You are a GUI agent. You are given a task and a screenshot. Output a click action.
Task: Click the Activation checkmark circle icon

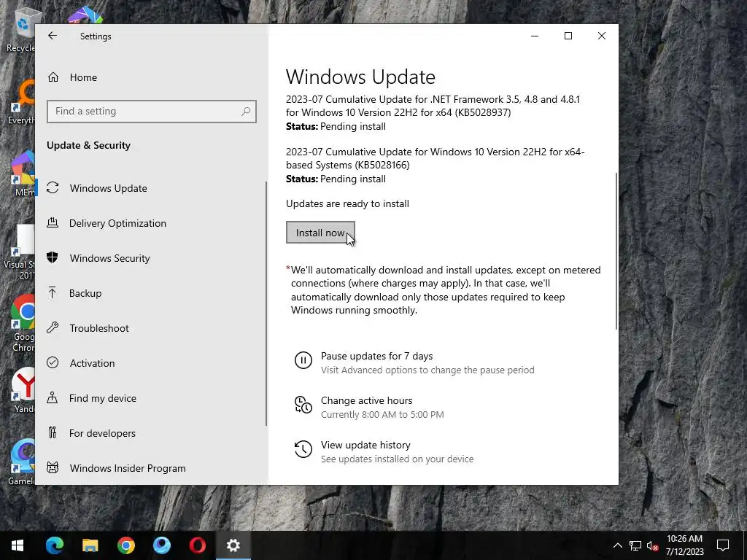click(53, 362)
